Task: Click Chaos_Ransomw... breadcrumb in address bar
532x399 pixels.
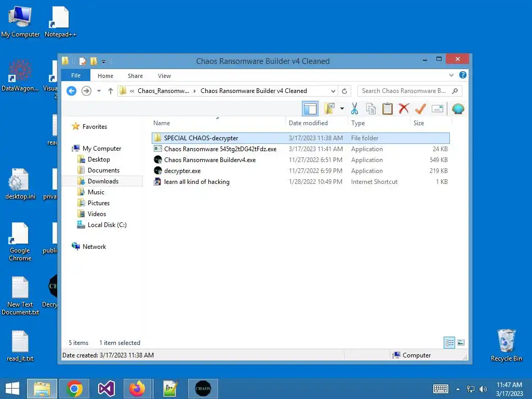Action: (x=163, y=91)
